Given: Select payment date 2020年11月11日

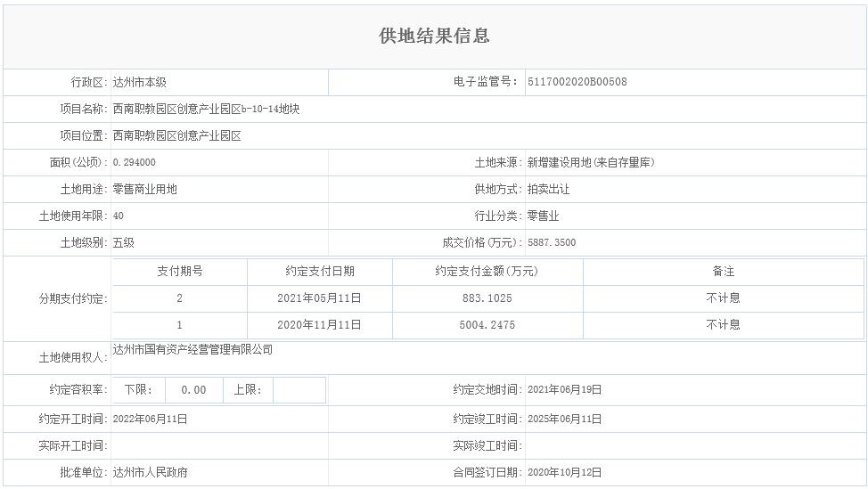Looking at the screenshot, I should point(319,325).
